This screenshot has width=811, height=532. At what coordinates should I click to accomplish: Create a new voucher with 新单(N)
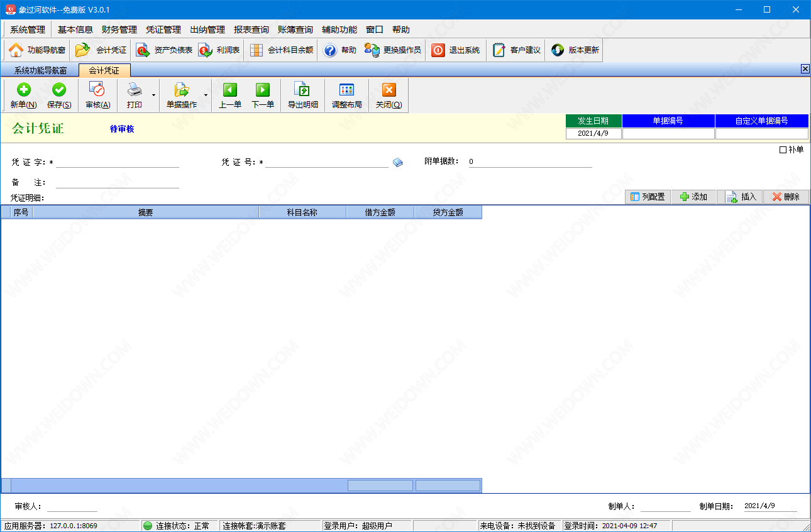tap(23, 96)
